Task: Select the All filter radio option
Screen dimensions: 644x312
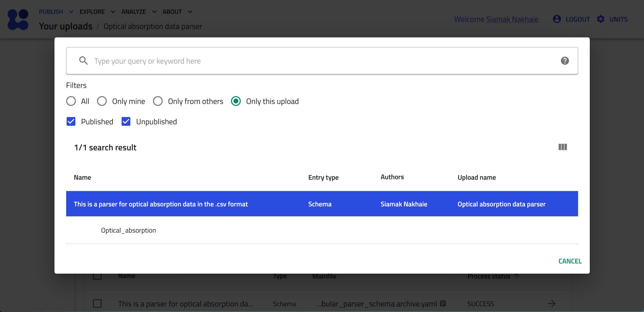Action: click(x=71, y=101)
